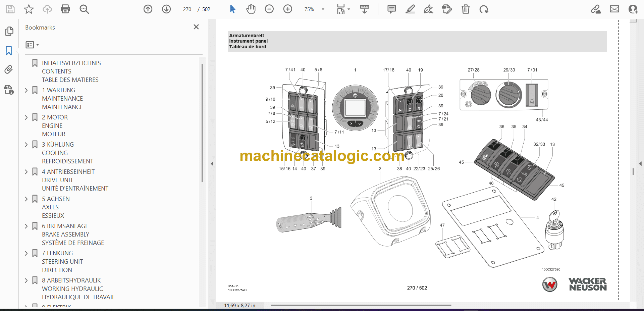Expand the 2 MOTOR bookmark
This screenshot has width=644, height=311.
coord(26,117)
